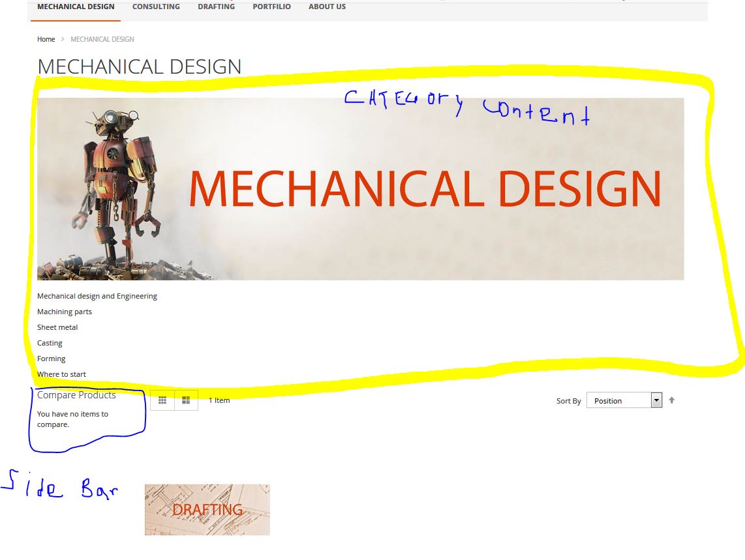Viewport: 745px width, 560px height.
Task: Select DRAFTING in the top navigation
Action: pyautogui.click(x=216, y=7)
